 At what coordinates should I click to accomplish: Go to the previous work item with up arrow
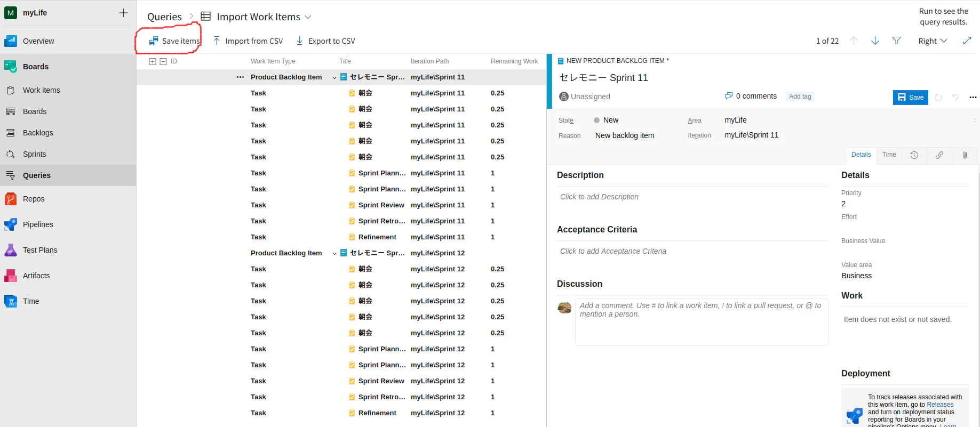(854, 41)
